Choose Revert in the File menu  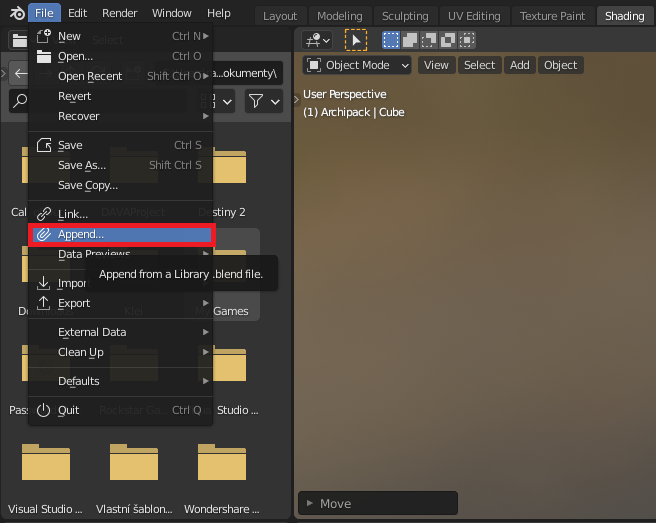[120, 96]
